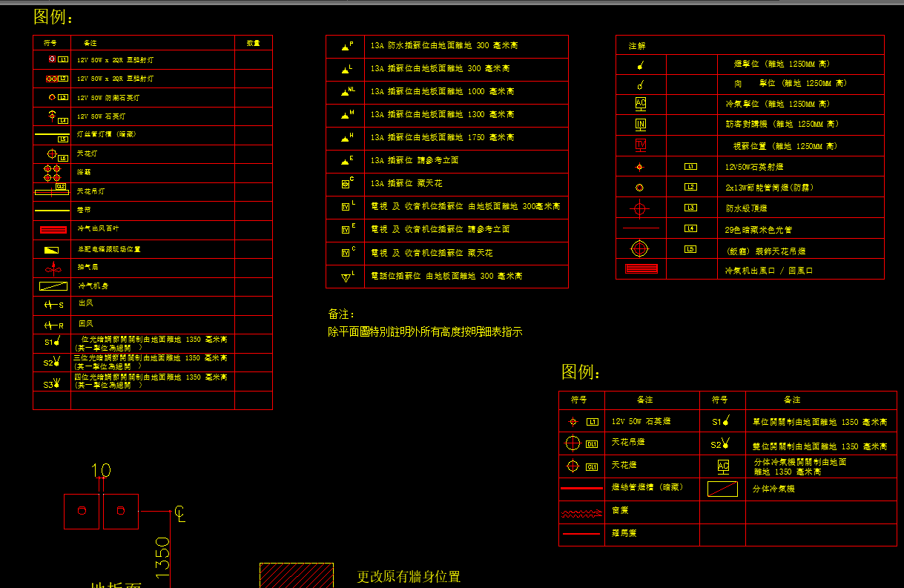
Task: Click the '冷氣掣位 (離地 1250MM 高)' text
Action: (x=778, y=104)
